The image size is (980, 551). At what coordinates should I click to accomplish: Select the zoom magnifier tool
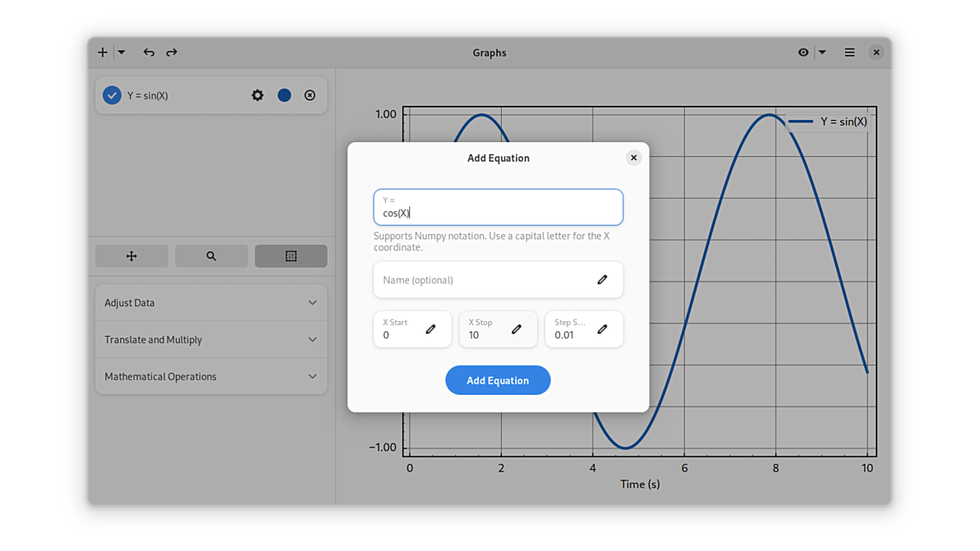coord(211,256)
